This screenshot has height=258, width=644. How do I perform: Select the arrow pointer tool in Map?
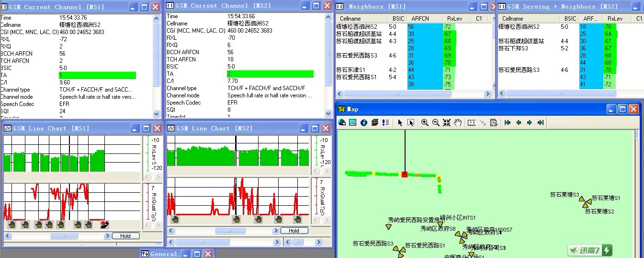tap(400, 123)
